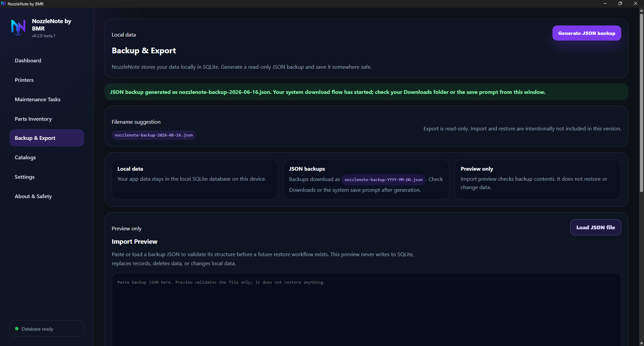Viewport: 644px width, 346px height.
Task: Click the scrollbar up arrow
Action: click(x=641, y=10)
